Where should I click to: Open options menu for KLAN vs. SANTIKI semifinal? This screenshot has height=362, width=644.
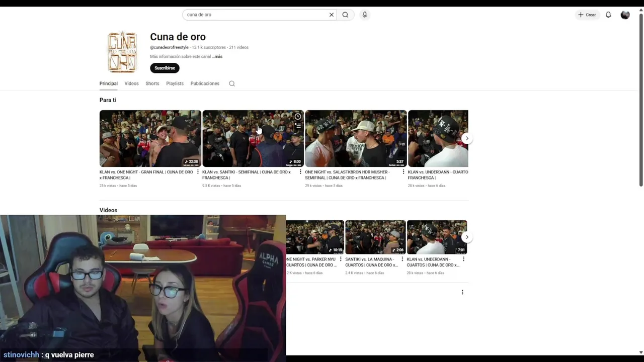pos(300,172)
